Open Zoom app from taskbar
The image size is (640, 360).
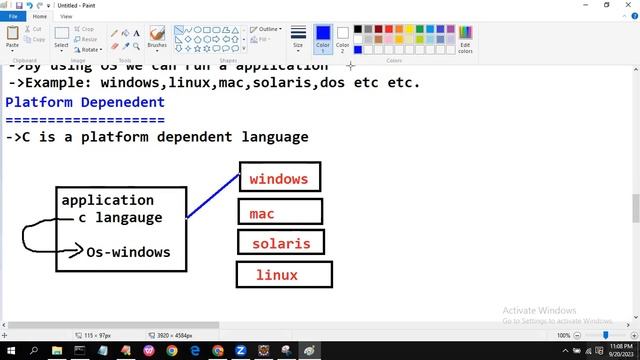pos(240,351)
